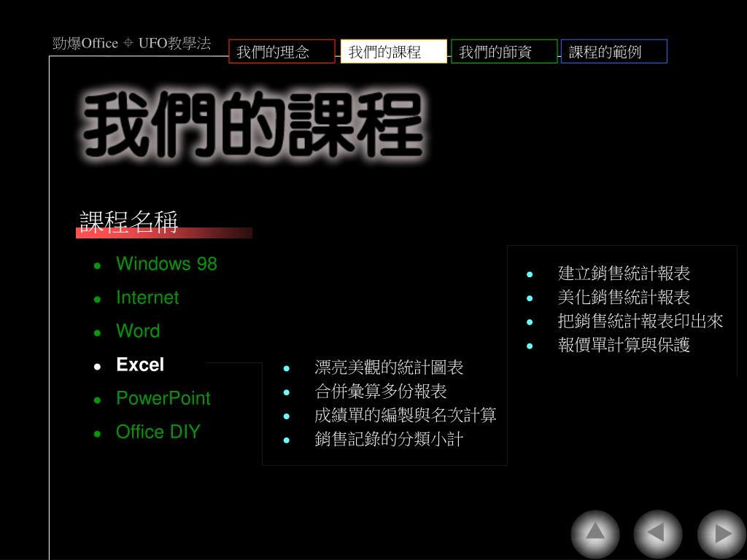
Task: Choose the Internet course
Action: click(147, 297)
